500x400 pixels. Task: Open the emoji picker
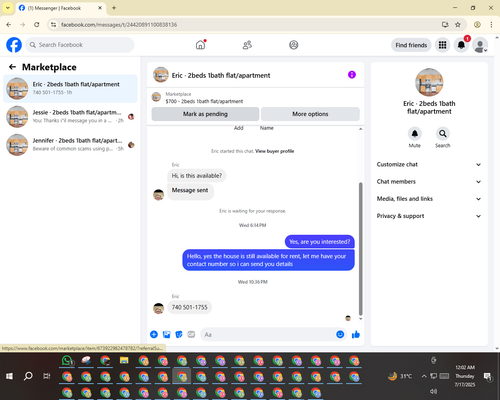tap(340, 334)
